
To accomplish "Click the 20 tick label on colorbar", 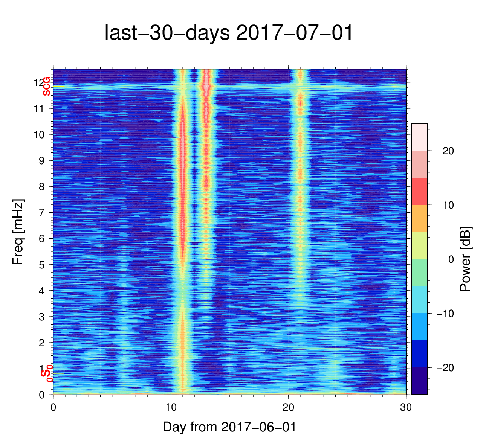I will pos(448,151).
